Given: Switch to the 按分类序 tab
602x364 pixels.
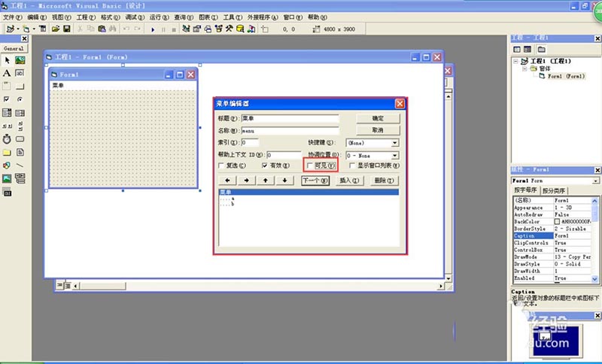Looking at the screenshot, I should point(554,190).
